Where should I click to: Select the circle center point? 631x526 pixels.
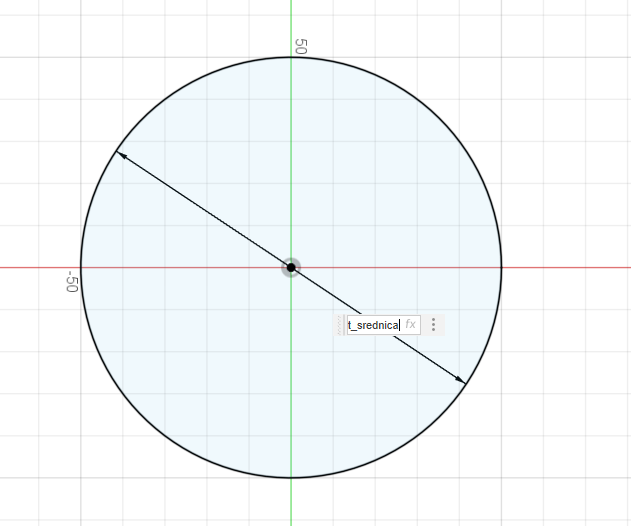tap(291, 267)
